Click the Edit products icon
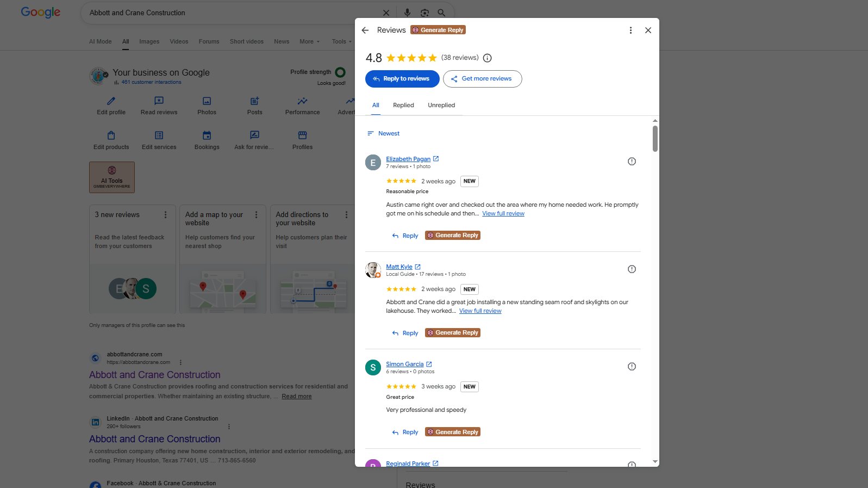This screenshot has height=488, width=868. [x=111, y=135]
